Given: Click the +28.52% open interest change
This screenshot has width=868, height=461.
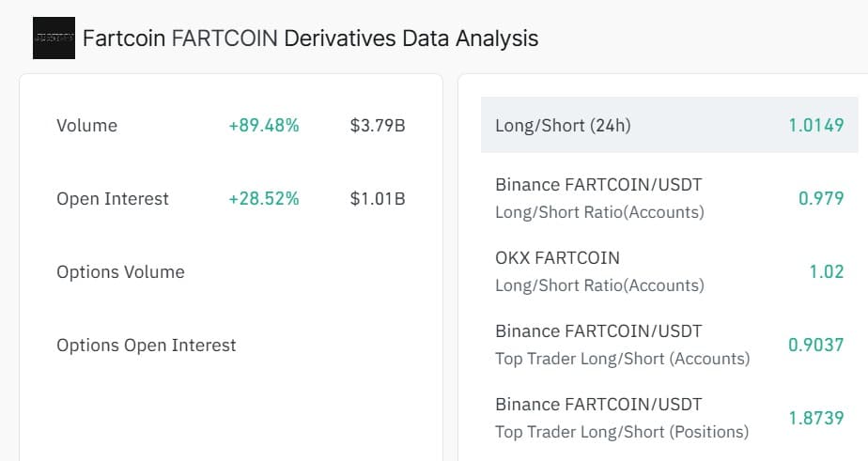Looking at the screenshot, I should (x=263, y=198).
